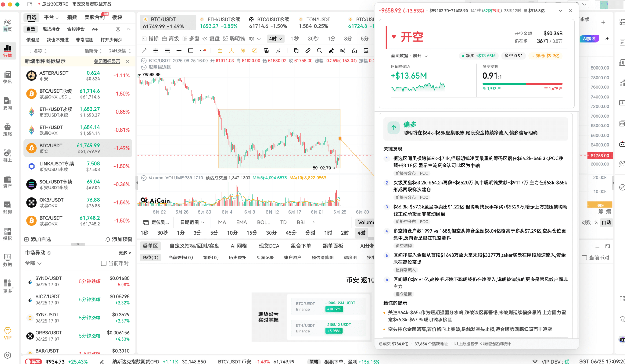Switch to the 板块 tab

(117, 17)
